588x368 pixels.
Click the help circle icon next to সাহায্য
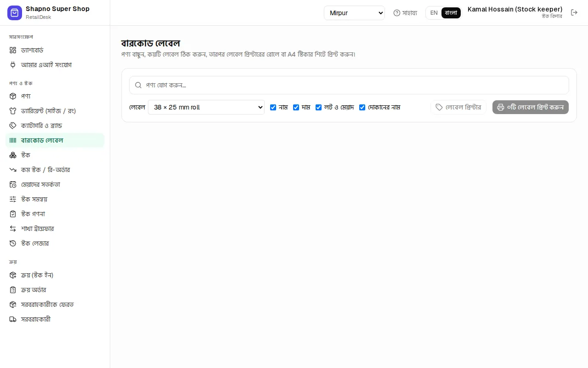click(x=397, y=13)
